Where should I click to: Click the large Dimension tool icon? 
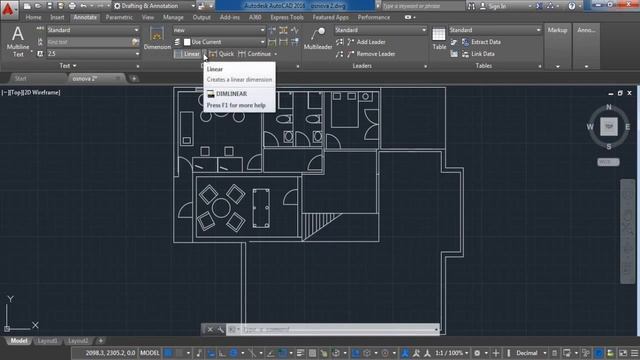coord(157,38)
